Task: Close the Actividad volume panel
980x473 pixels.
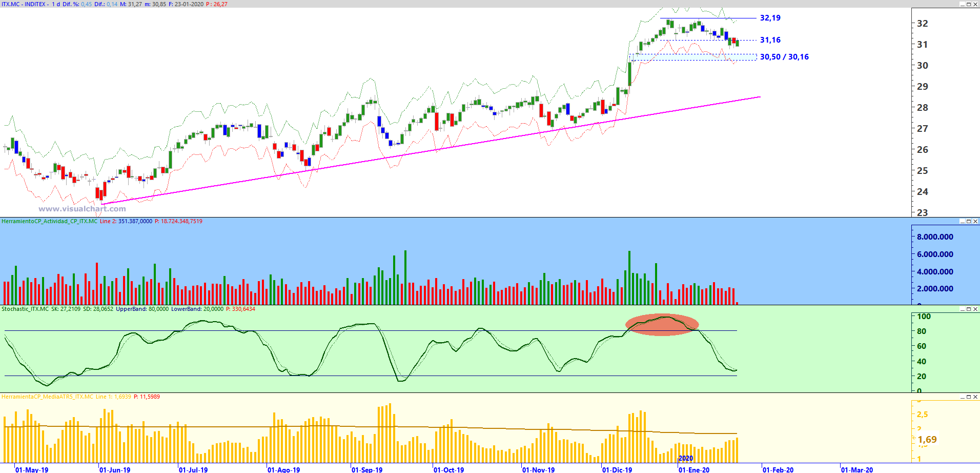Action: pyautogui.click(x=975, y=222)
